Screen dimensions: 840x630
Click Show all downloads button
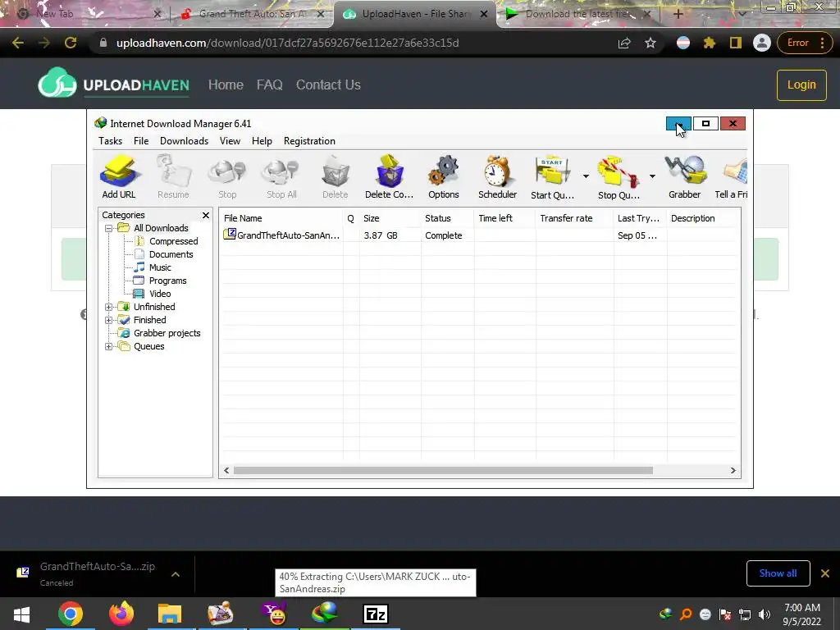(778, 573)
